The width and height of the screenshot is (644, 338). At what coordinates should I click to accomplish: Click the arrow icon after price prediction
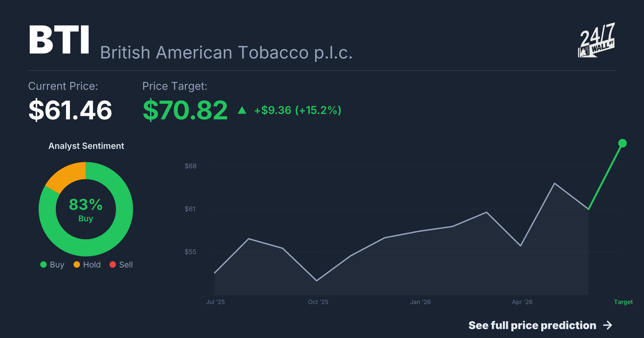point(608,325)
